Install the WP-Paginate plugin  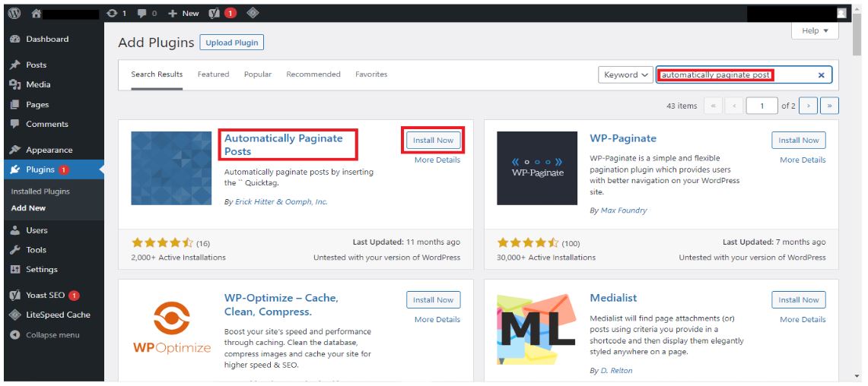point(799,141)
